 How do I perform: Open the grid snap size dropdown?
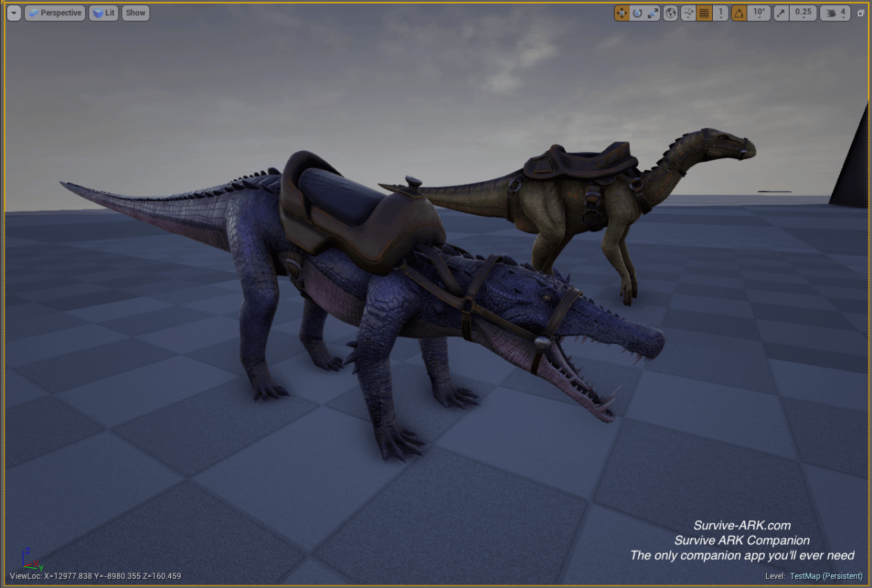pos(721,12)
